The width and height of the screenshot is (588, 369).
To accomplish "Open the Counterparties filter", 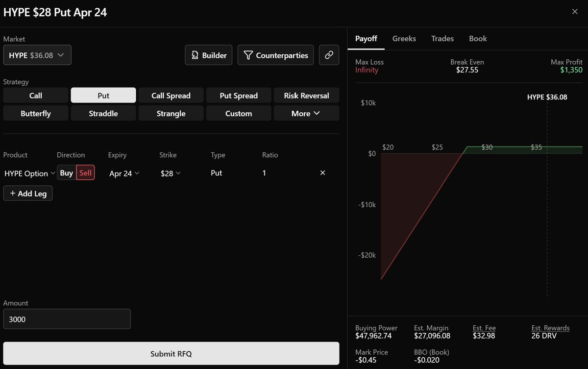I will click(x=275, y=55).
